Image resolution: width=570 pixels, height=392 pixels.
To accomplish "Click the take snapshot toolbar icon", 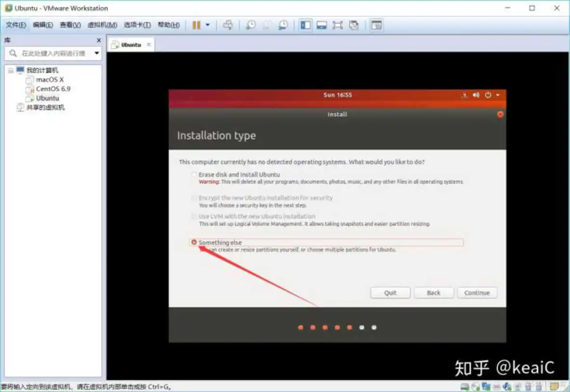I will [251, 25].
